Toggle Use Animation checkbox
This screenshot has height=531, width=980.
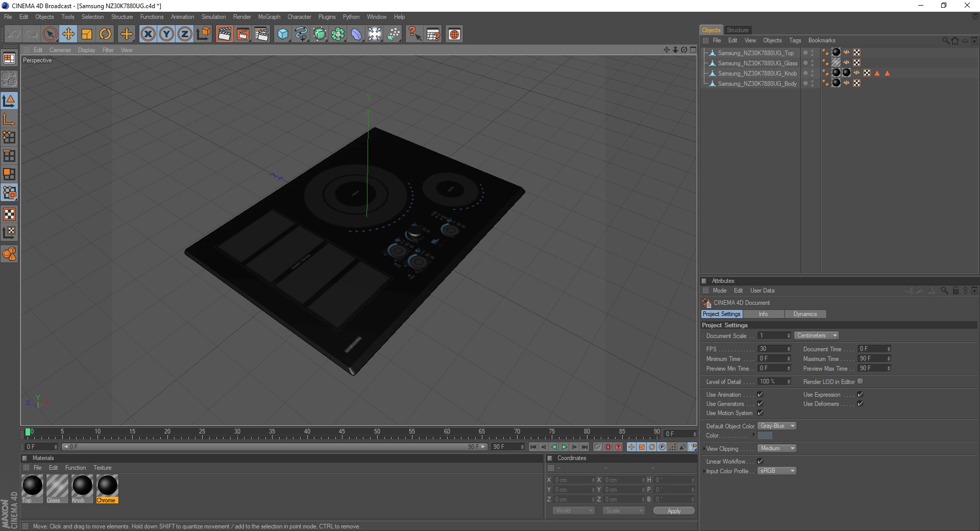click(x=760, y=394)
